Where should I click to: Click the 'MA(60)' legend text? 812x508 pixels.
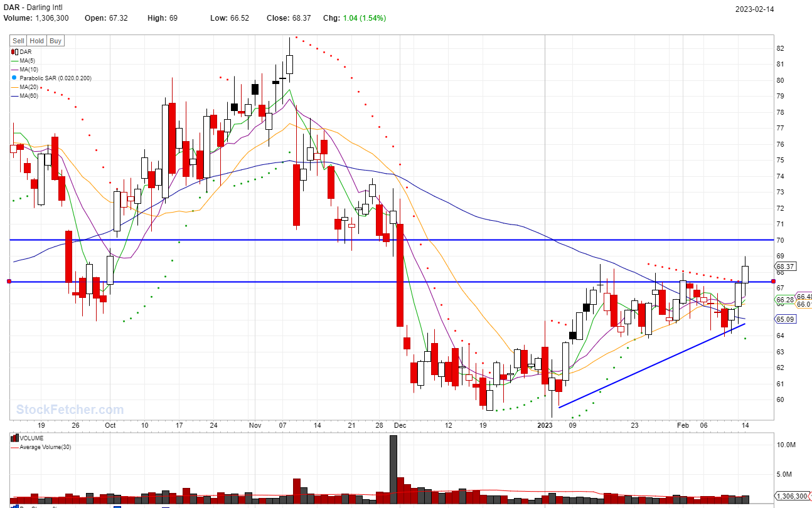29,95
